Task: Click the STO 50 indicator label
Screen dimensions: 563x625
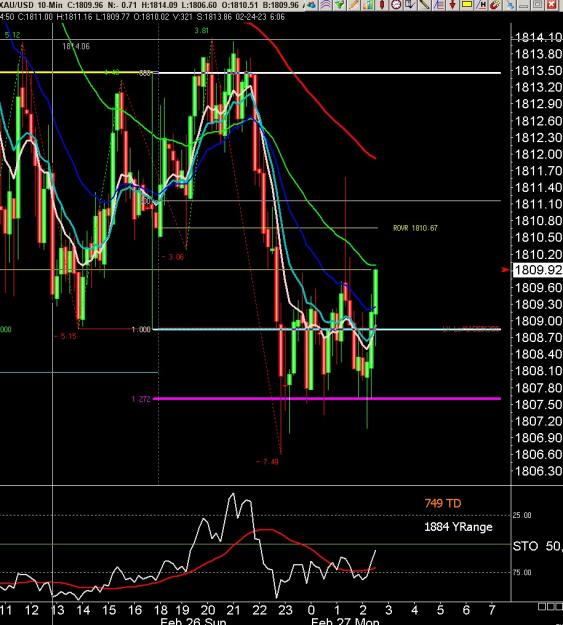Action: click(537, 546)
